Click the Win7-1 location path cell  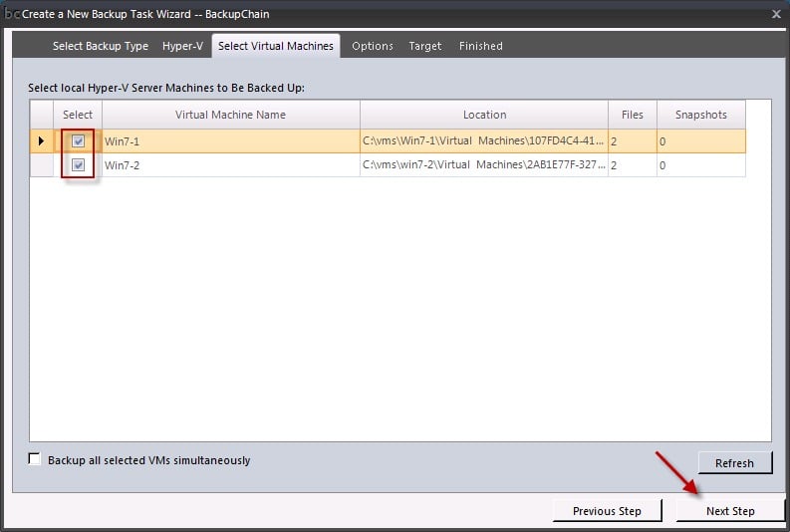[484, 141]
